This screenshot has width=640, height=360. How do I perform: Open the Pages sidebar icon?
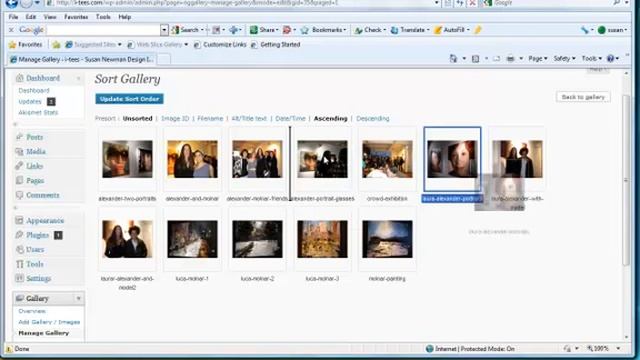19,180
